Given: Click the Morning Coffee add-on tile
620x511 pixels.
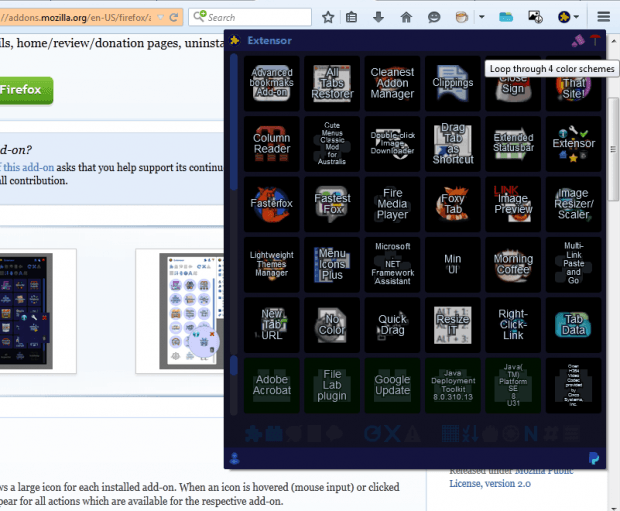Looking at the screenshot, I should tap(513, 264).
